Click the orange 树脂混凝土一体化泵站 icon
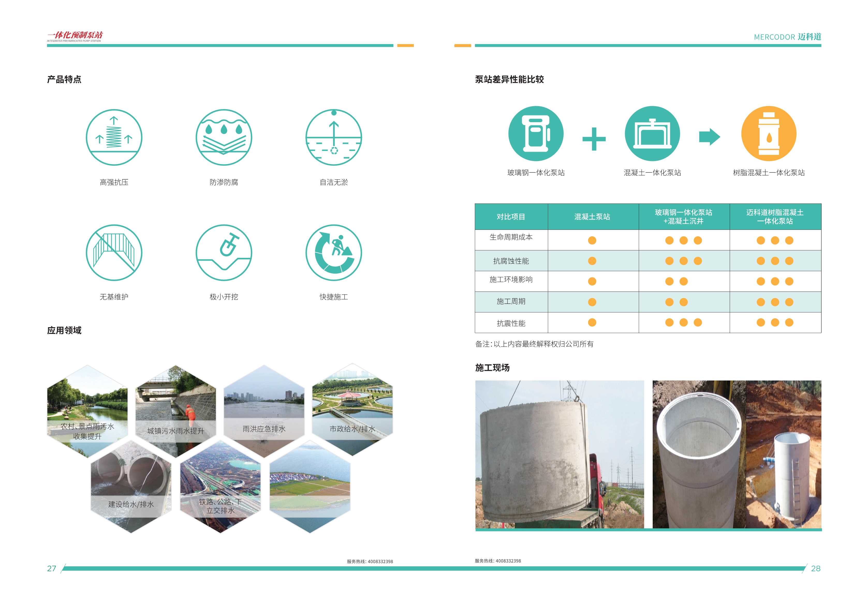 [x=769, y=134]
